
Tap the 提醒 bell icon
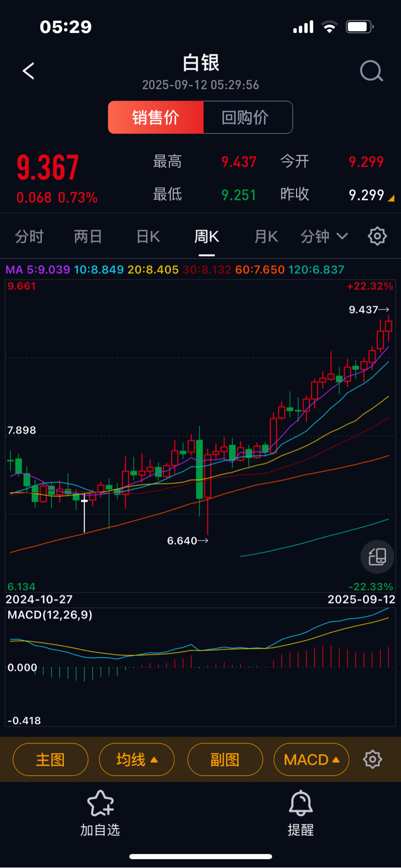(x=301, y=803)
